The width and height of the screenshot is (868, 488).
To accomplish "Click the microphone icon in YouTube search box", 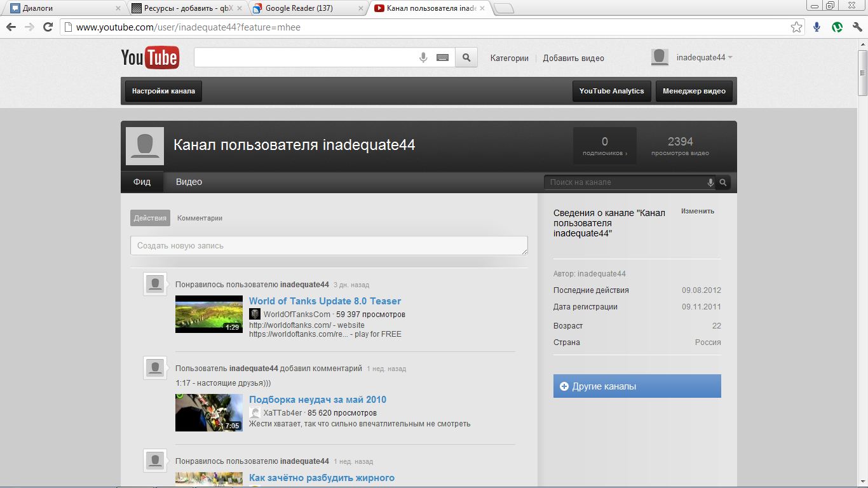I will (x=423, y=58).
